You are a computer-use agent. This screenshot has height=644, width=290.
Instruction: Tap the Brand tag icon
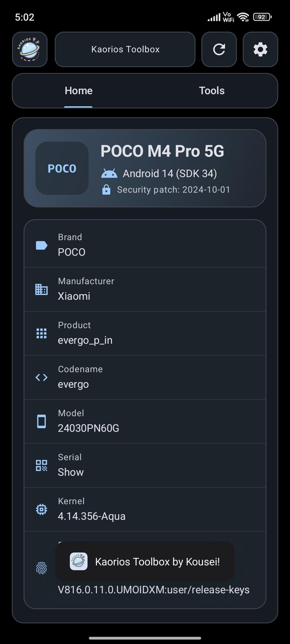42,245
